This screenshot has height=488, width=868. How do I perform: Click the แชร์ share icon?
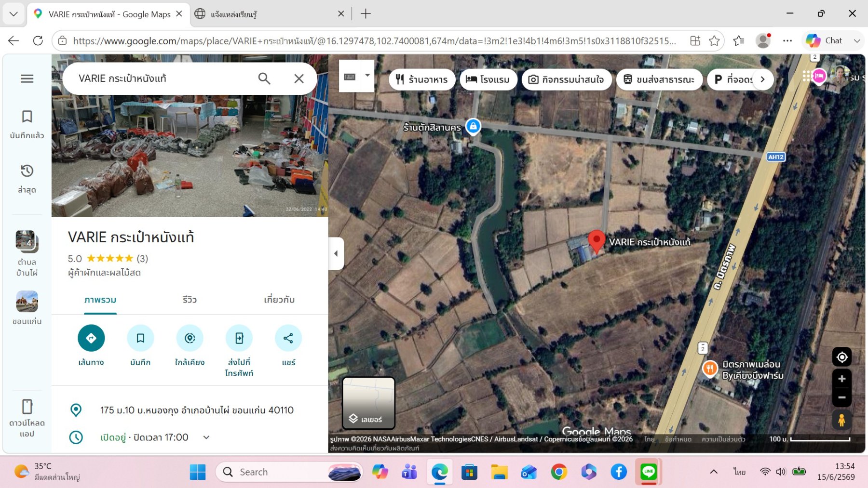coord(288,338)
